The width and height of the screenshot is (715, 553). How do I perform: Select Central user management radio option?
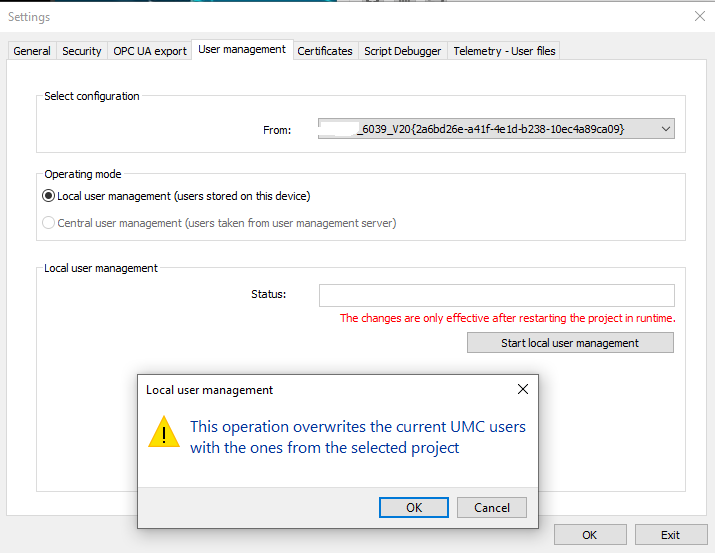[x=49, y=223]
